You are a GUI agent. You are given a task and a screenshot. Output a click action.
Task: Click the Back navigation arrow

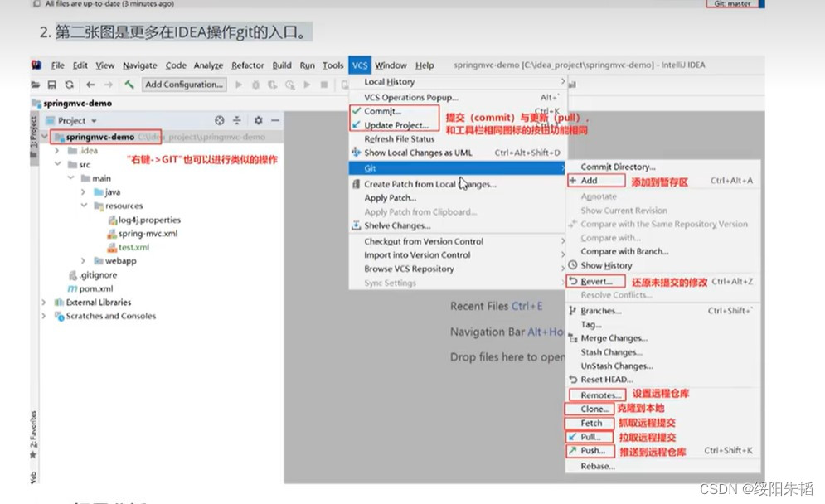[90, 85]
